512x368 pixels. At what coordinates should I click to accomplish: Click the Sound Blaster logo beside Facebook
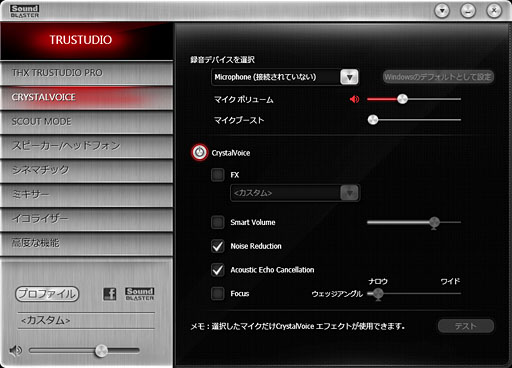click(x=140, y=294)
